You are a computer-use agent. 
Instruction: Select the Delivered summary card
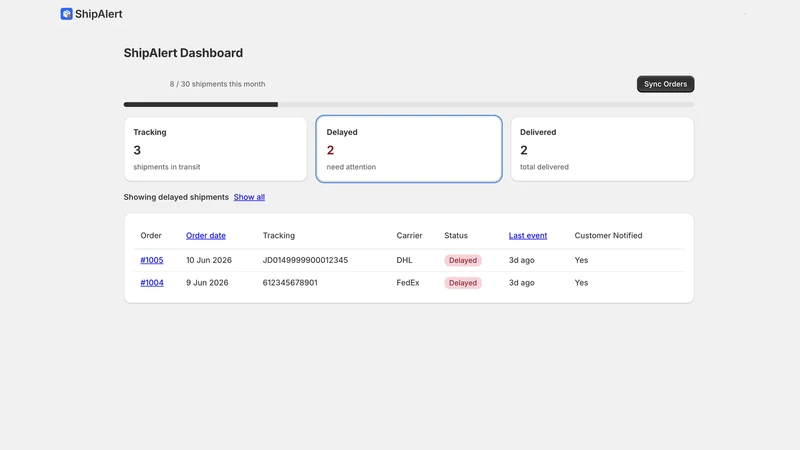pos(602,149)
